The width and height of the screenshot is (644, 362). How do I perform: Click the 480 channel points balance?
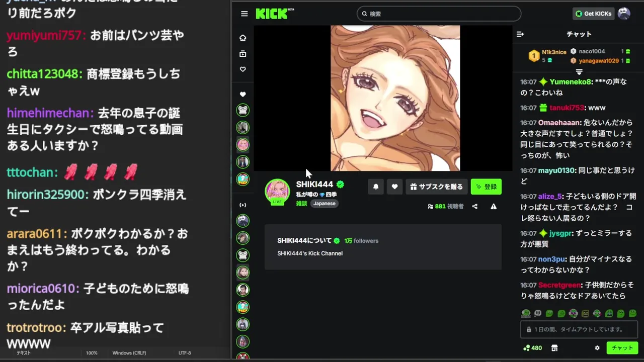click(533, 348)
